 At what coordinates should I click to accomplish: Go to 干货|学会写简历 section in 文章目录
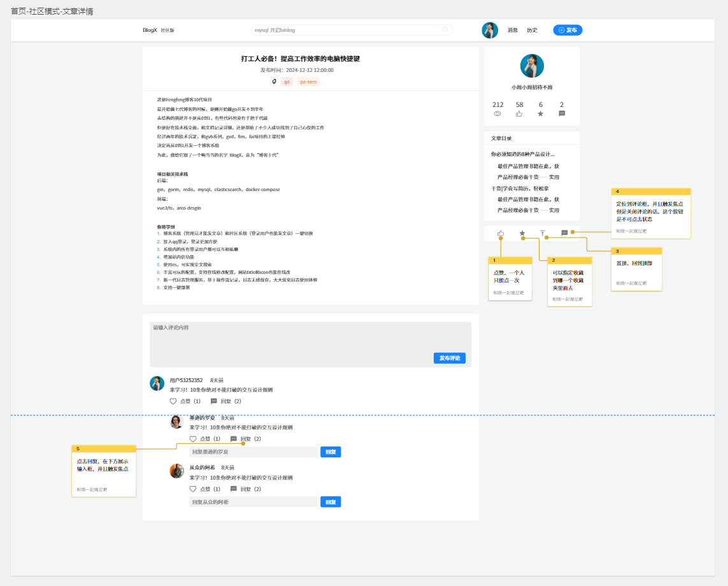(x=520, y=189)
